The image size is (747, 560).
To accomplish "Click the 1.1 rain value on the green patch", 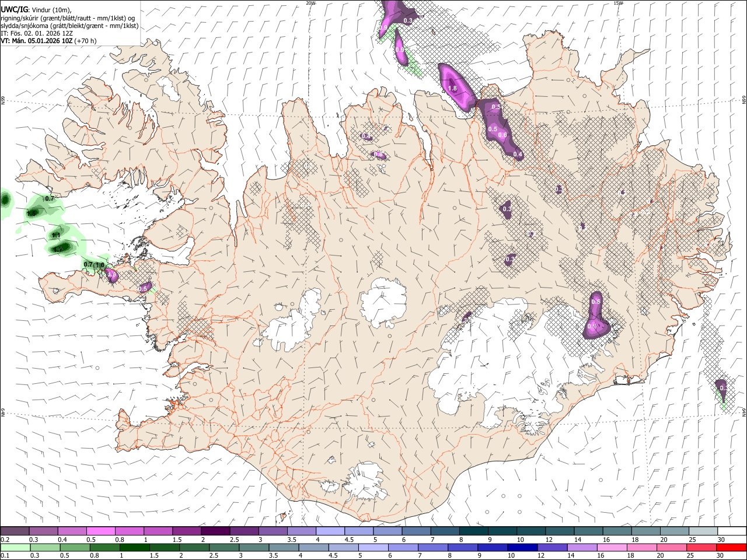I will click(x=56, y=235).
